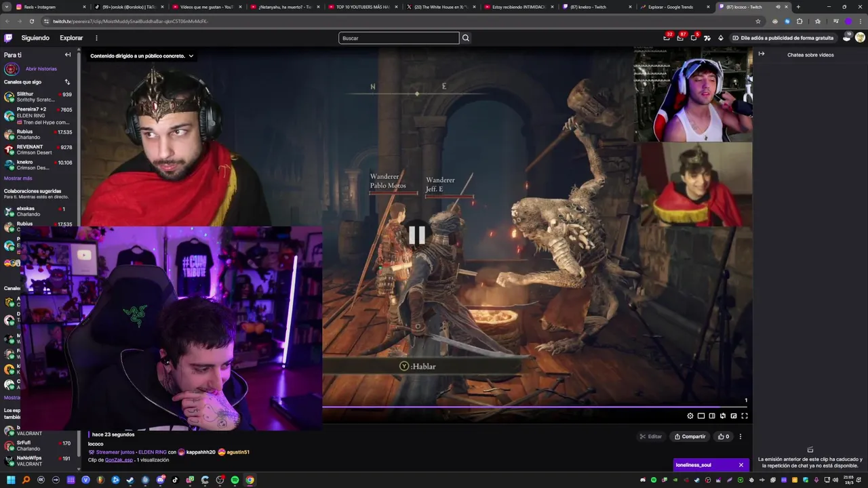Click the browser back arrow
The image size is (868, 488).
7,21
